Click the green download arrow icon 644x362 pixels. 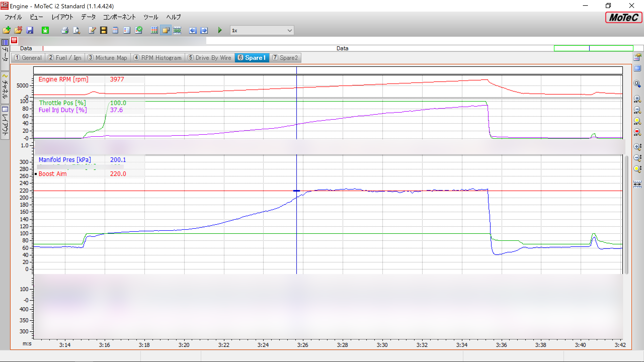click(x=45, y=30)
